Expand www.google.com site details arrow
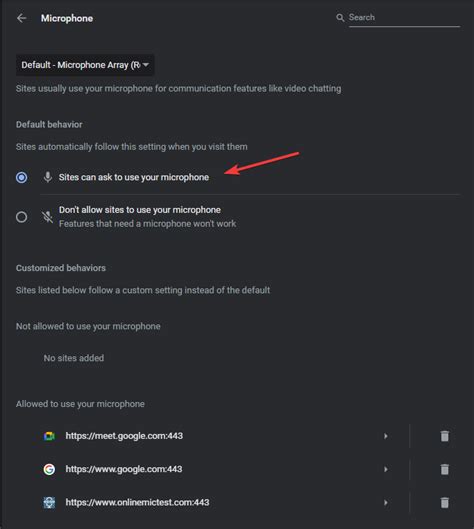 pos(386,469)
